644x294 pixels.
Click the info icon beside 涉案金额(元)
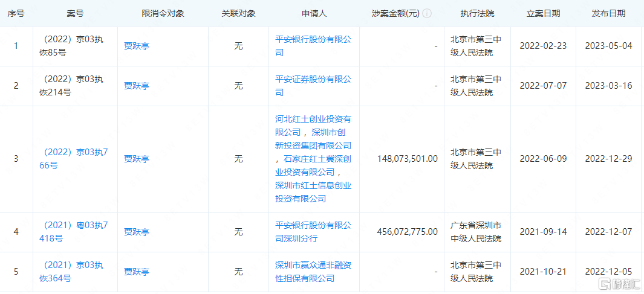(428, 13)
